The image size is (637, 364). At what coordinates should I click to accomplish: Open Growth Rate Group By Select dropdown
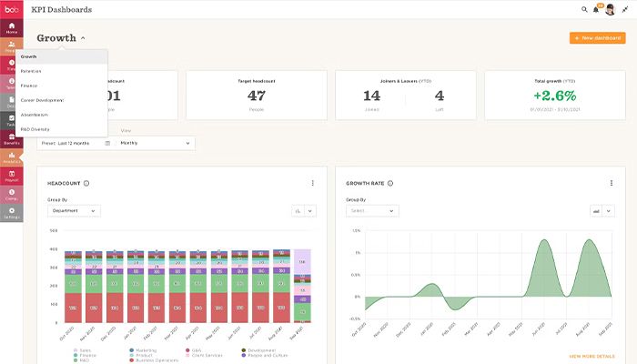click(372, 210)
